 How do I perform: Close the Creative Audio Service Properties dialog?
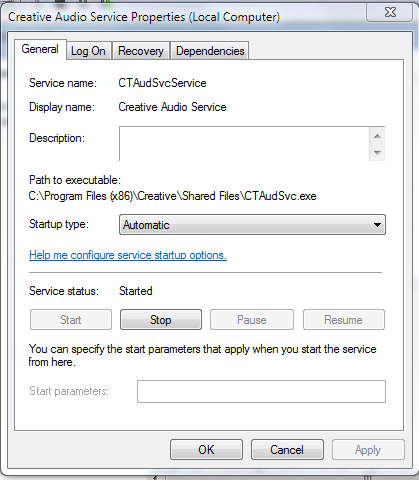click(x=390, y=13)
